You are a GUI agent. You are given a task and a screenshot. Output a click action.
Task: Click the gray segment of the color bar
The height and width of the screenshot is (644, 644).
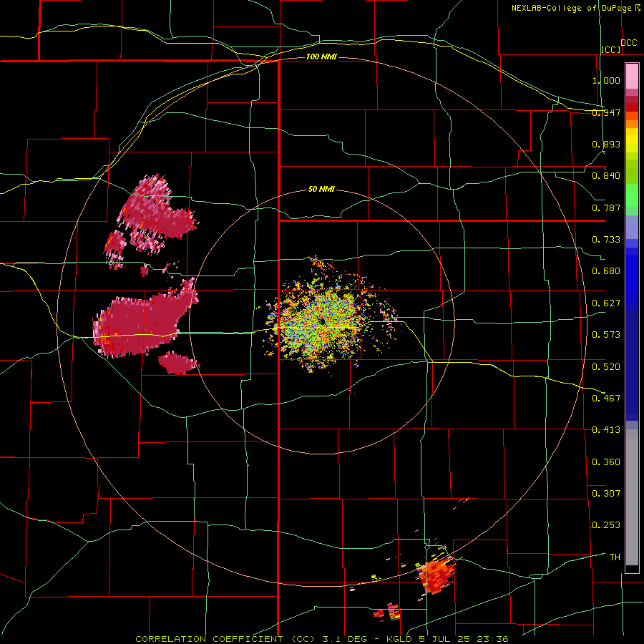[x=632, y=497]
